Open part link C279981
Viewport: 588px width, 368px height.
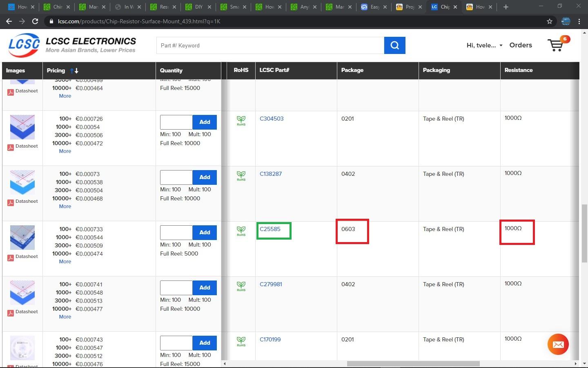(x=271, y=284)
